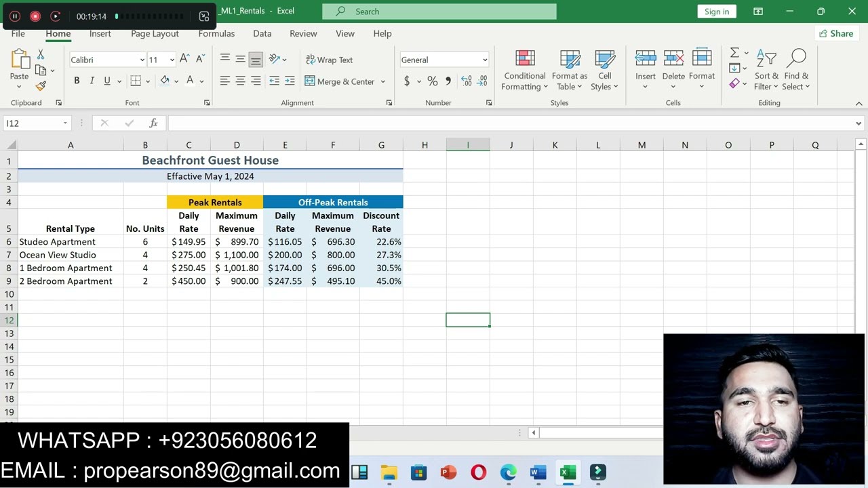Click the Cut scissors icon
This screenshot has width=868, height=488.
pyautogui.click(x=41, y=54)
